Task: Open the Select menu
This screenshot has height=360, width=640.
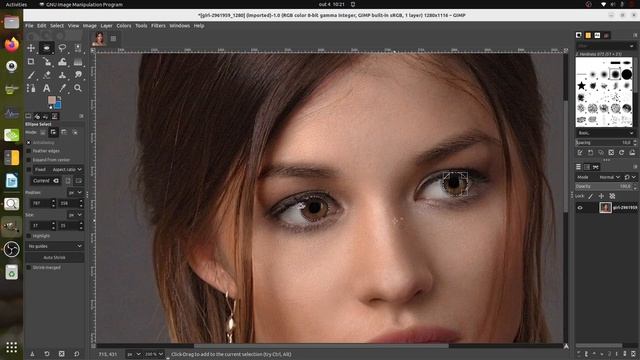Action: (57, 26)
